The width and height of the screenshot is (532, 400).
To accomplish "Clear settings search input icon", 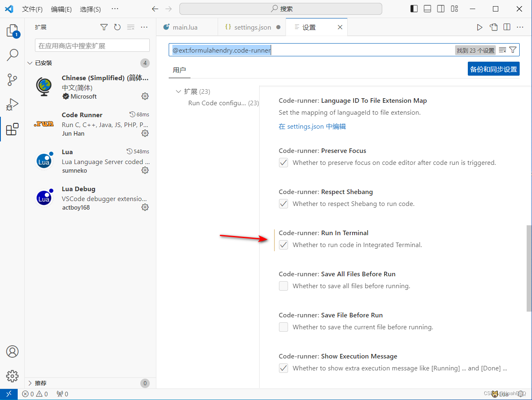I will pyautogui.click(x=502, y=50).
